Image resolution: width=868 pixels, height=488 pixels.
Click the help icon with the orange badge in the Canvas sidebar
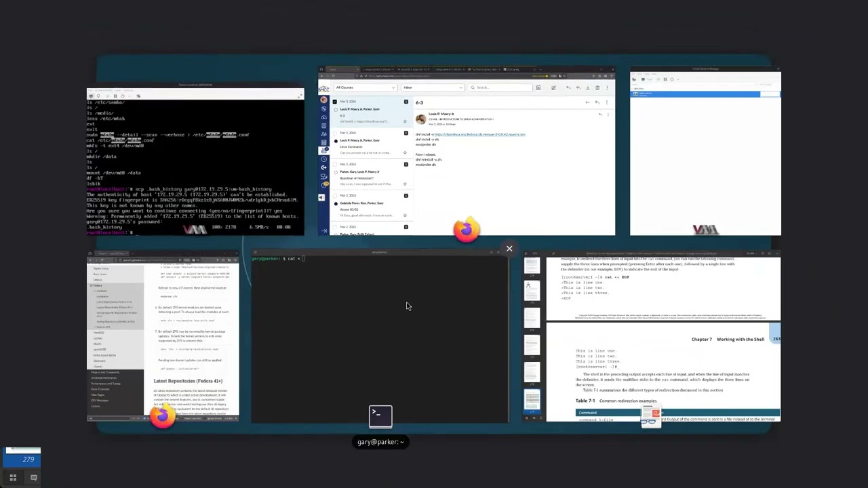[x=324, y=184]
